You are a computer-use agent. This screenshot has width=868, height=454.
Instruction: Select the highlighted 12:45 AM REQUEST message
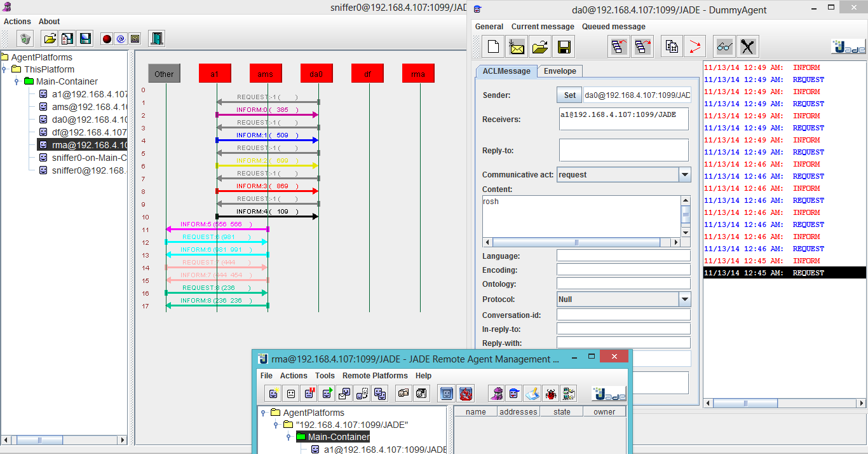784,273
